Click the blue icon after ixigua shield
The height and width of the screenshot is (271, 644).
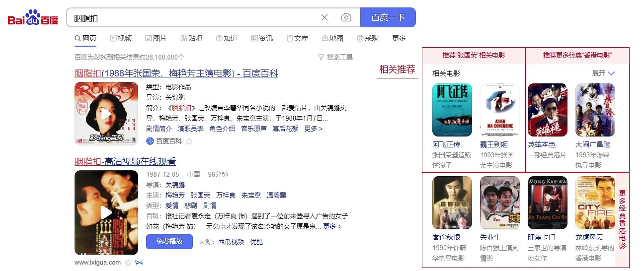point(139,262)
